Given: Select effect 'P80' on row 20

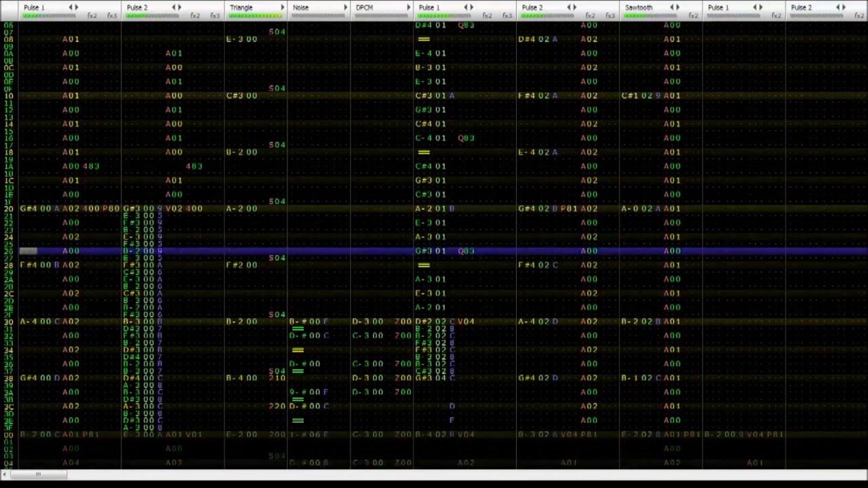Looking at the screenshot, I should [x=111, y=209].
